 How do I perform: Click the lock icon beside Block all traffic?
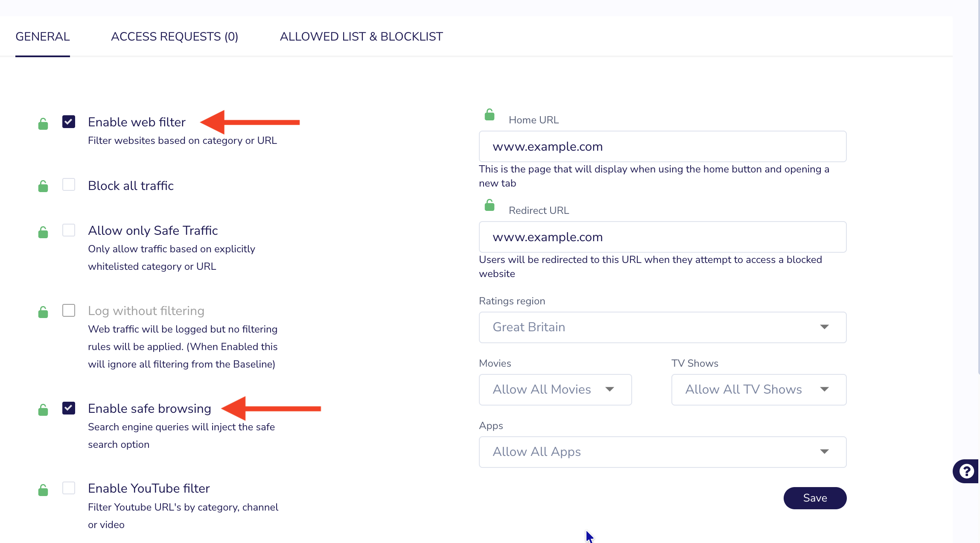[x=43, y=186]
